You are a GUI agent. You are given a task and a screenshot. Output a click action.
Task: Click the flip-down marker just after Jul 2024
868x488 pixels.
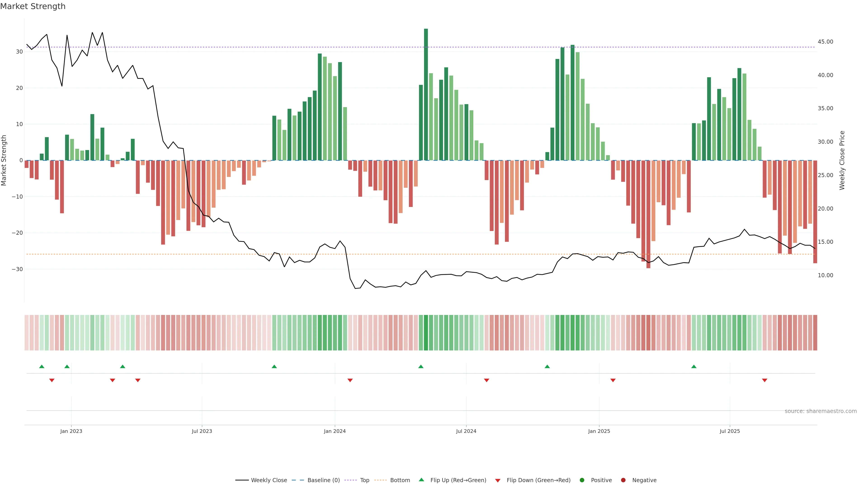[487, 380]
